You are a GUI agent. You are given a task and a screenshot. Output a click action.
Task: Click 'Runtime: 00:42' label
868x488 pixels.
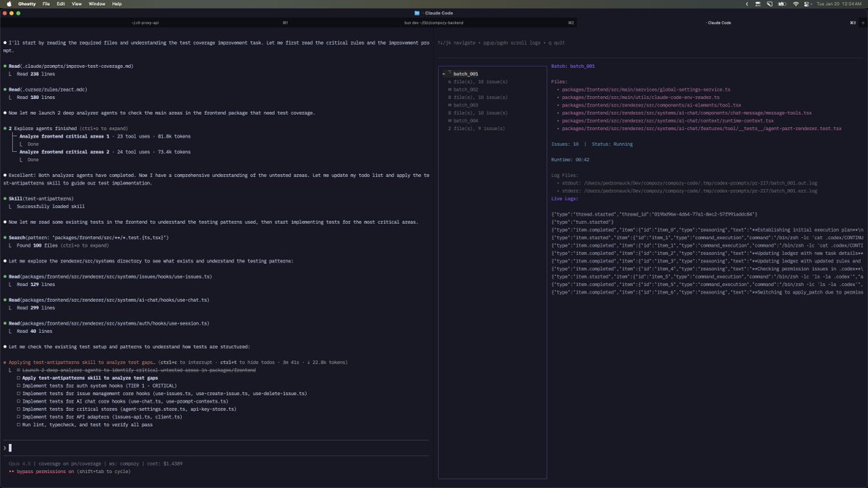click(571, 160)
